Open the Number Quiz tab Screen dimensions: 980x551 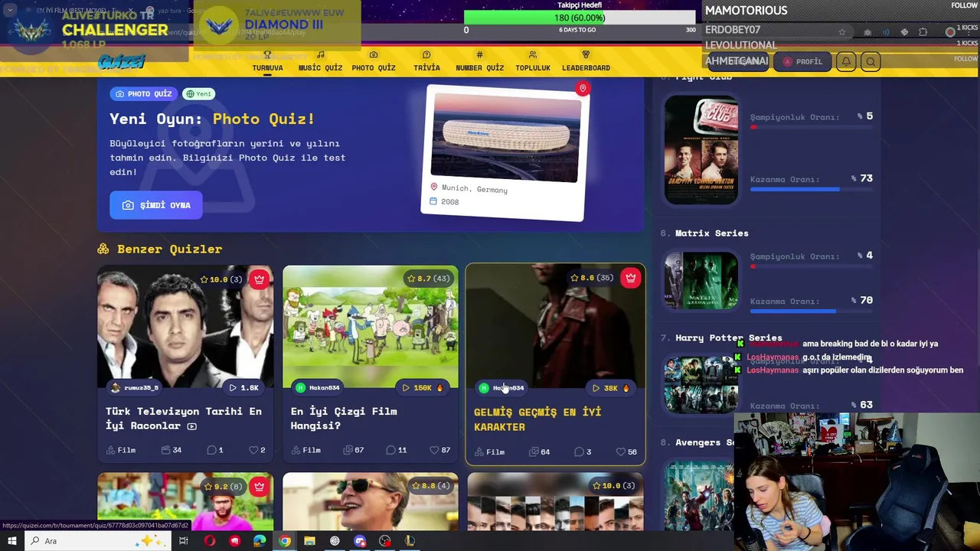[x=479, y=61]
